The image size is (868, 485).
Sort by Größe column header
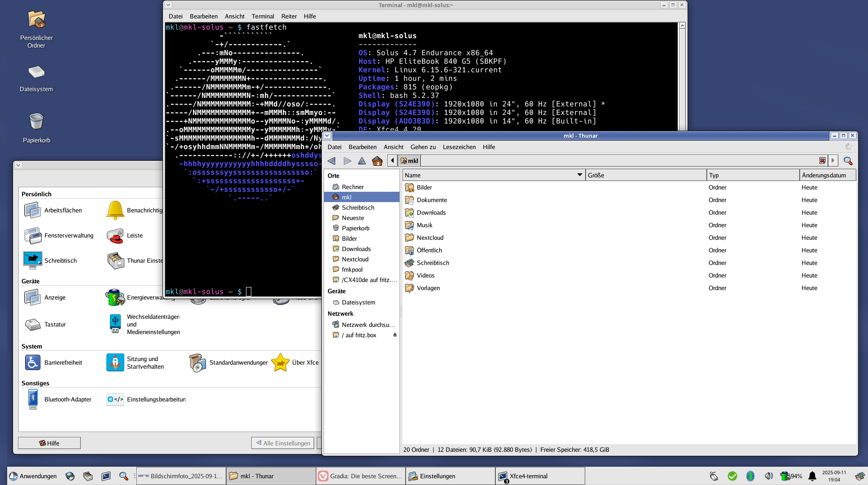[x=646, y=175]
